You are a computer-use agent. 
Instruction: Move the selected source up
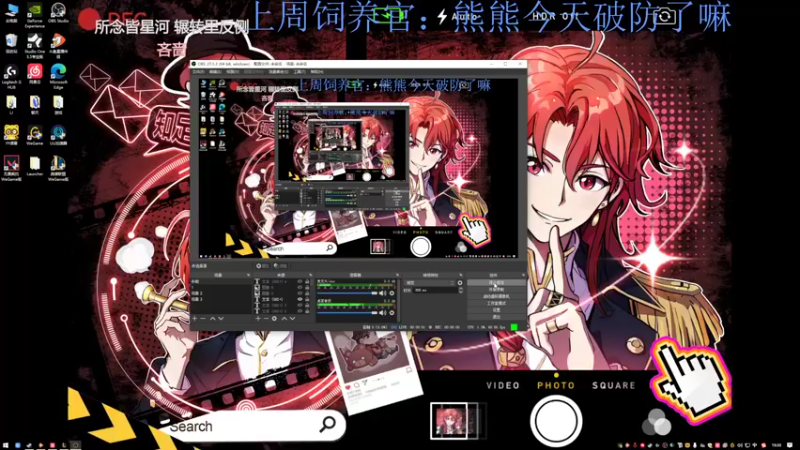coord(284,318)
